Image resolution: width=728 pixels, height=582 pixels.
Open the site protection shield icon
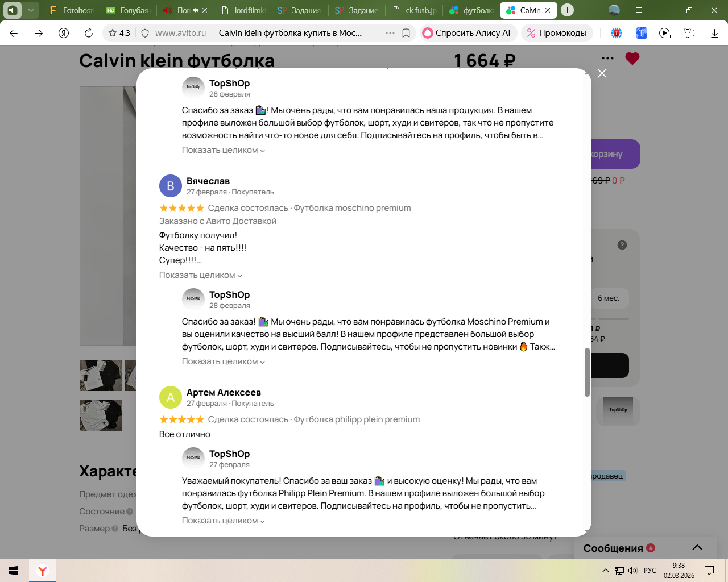click(145, 33)
